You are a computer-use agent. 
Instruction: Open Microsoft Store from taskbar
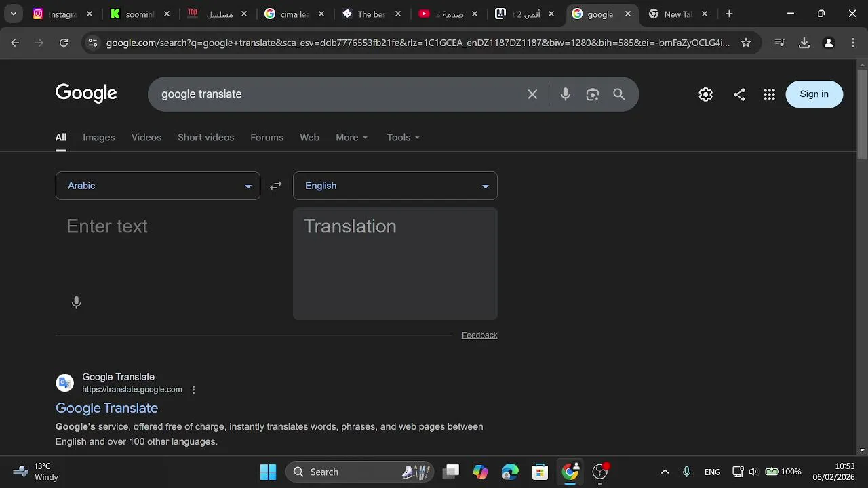pos(540,472)
